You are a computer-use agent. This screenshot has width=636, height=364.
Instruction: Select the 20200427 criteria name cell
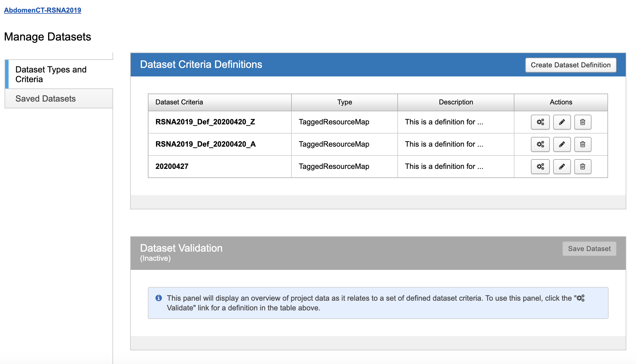[x=172, y=167]
